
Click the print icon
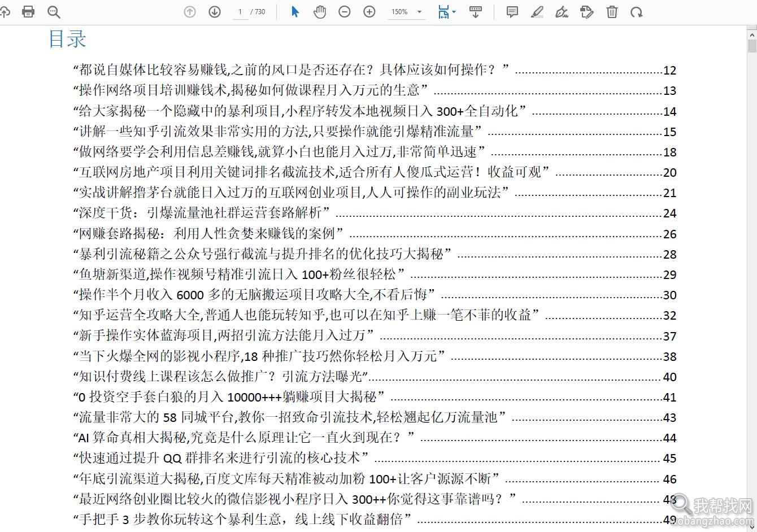coord(28,11)
